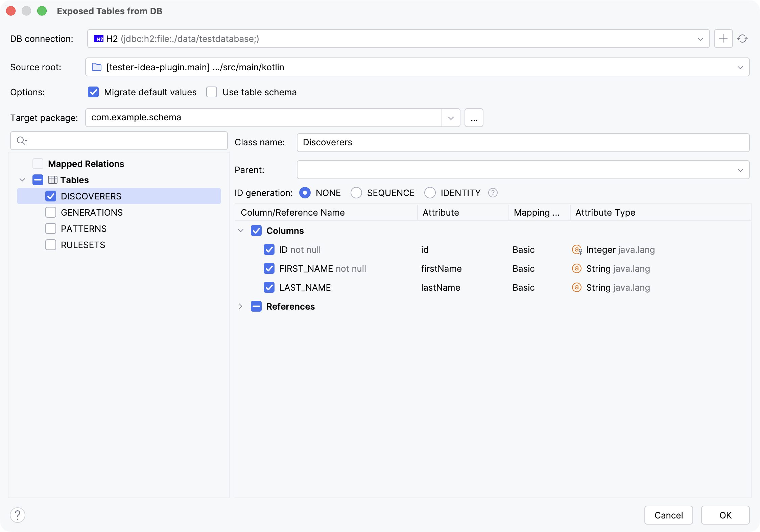The height and width of the screenshot is (532, 760).
Task: Click the lastName attribute cell
Action: 441,287
